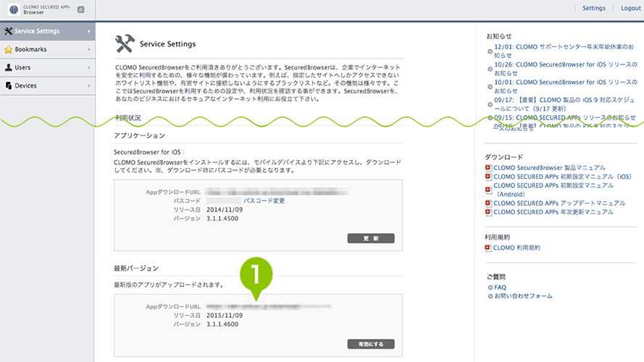Click the Devices phone icon
This screenshot has width=644, height=362.
[x=8, y=85]
